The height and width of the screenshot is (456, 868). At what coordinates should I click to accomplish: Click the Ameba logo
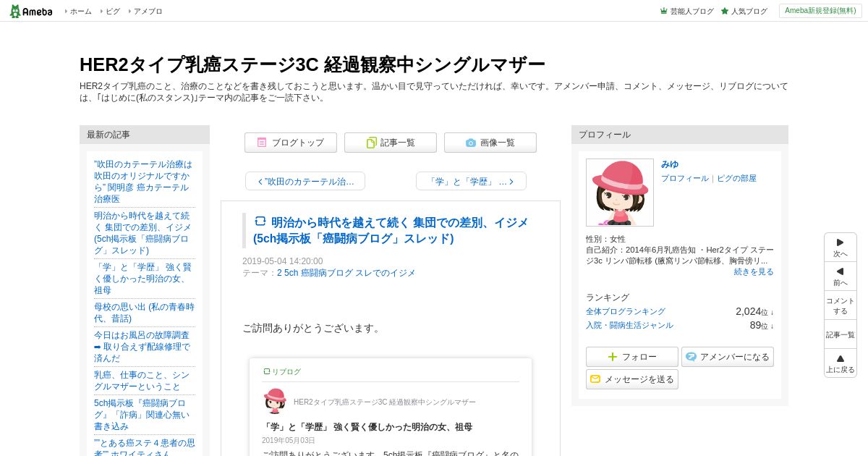click(31, 11)
